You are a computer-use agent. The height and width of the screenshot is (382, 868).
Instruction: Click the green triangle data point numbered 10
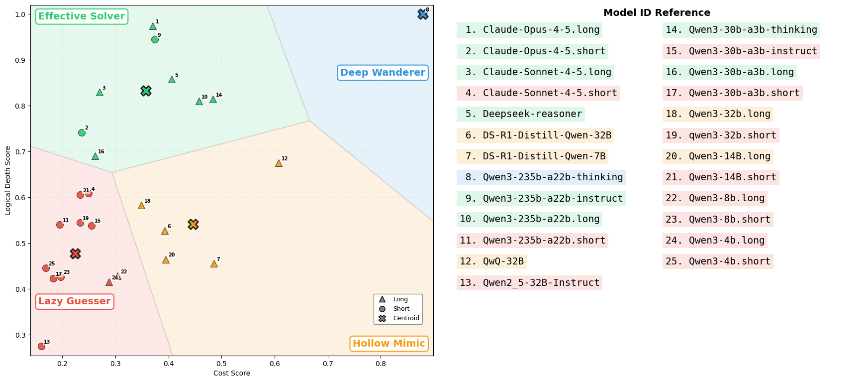199,102
